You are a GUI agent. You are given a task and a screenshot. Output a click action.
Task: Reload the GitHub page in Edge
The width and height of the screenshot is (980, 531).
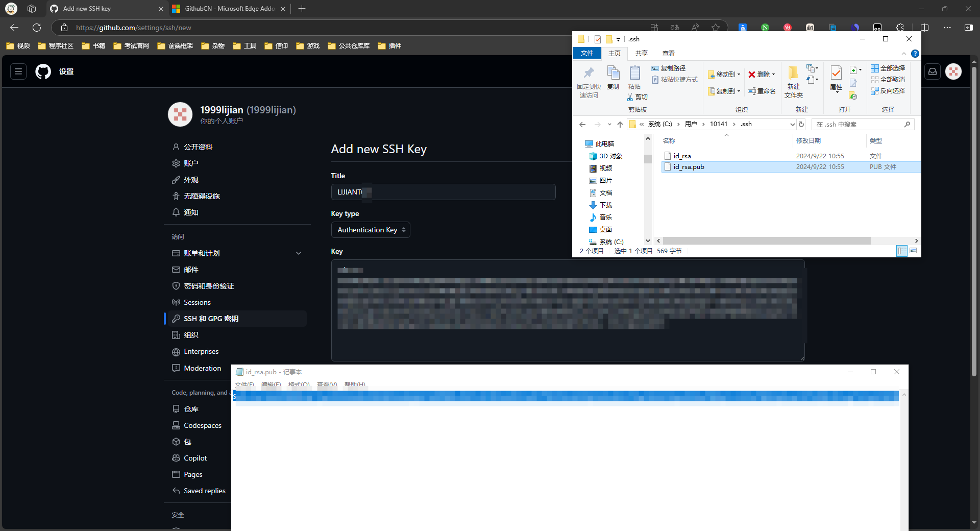point(37,28)
